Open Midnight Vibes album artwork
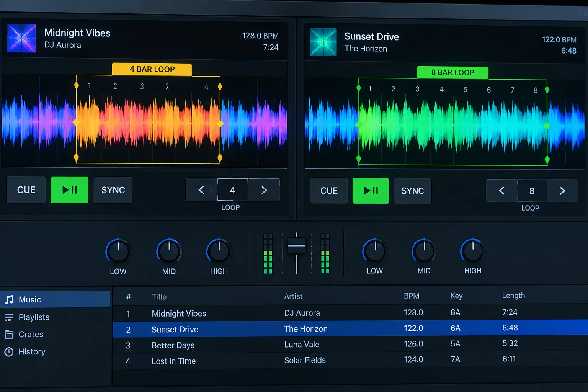 coord(21,38)
